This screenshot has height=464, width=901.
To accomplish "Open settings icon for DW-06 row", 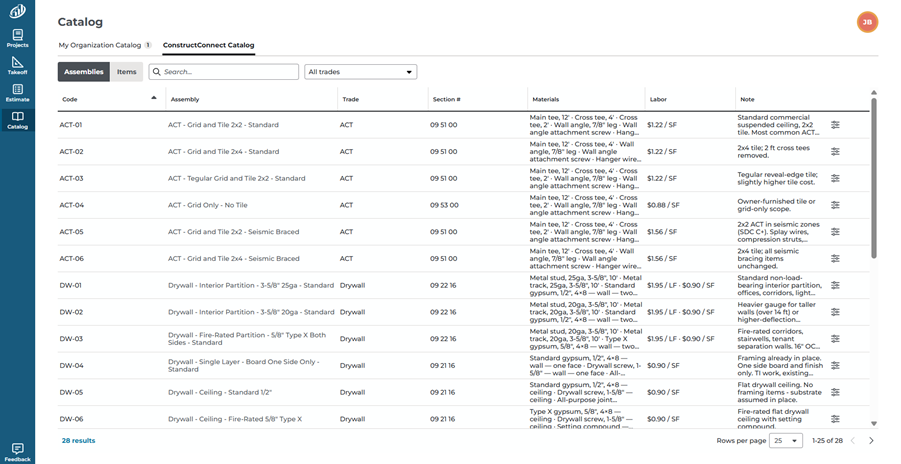I will [x=835, y=419].
